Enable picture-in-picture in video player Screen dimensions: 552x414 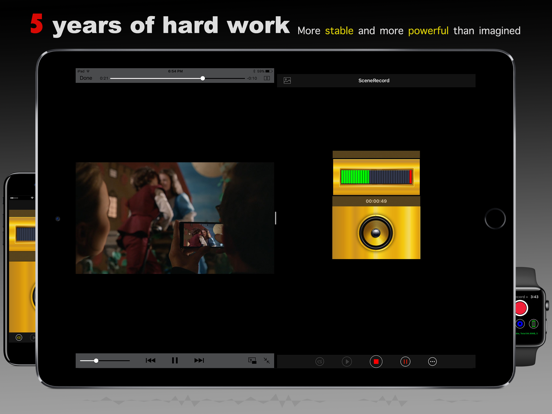point(252,360)
